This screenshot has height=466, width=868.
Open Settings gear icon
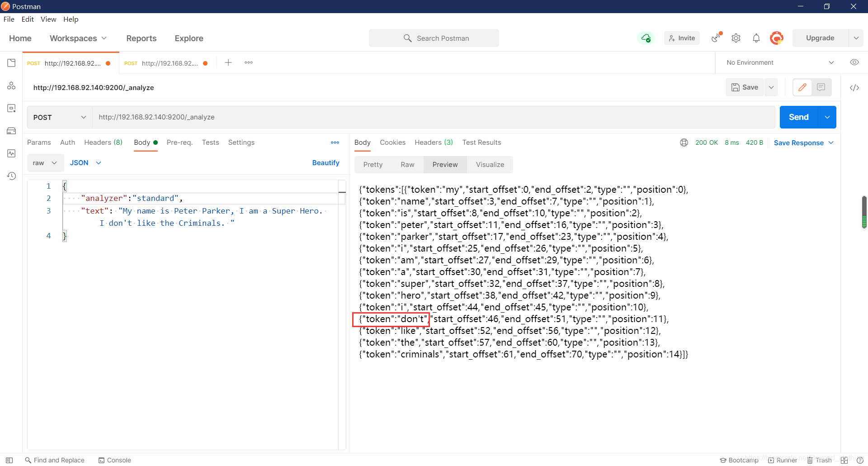pos(736,38)
